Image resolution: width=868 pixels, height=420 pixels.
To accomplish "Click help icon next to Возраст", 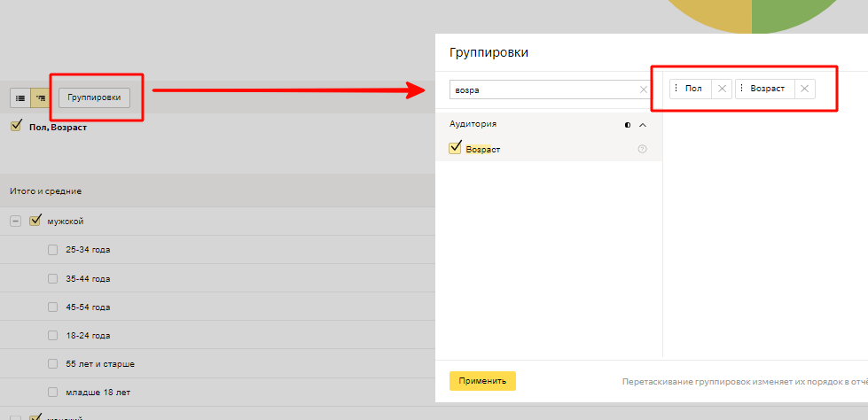I will (x=642, y=149).
